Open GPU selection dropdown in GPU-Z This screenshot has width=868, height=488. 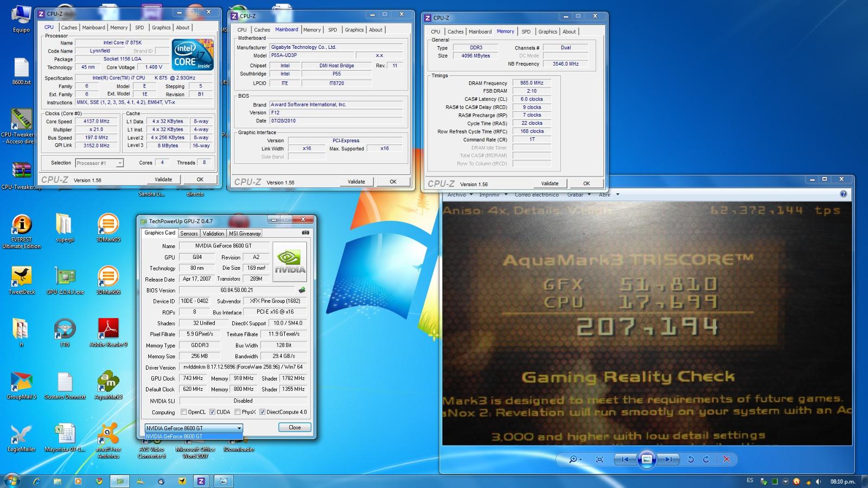tap(194, 428)
